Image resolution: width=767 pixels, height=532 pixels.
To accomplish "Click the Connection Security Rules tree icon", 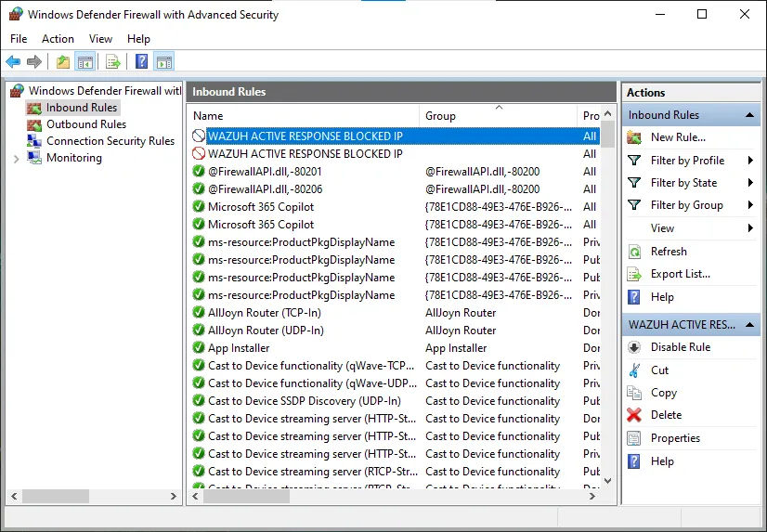I will pyautogui.click(x=34, y=141).
